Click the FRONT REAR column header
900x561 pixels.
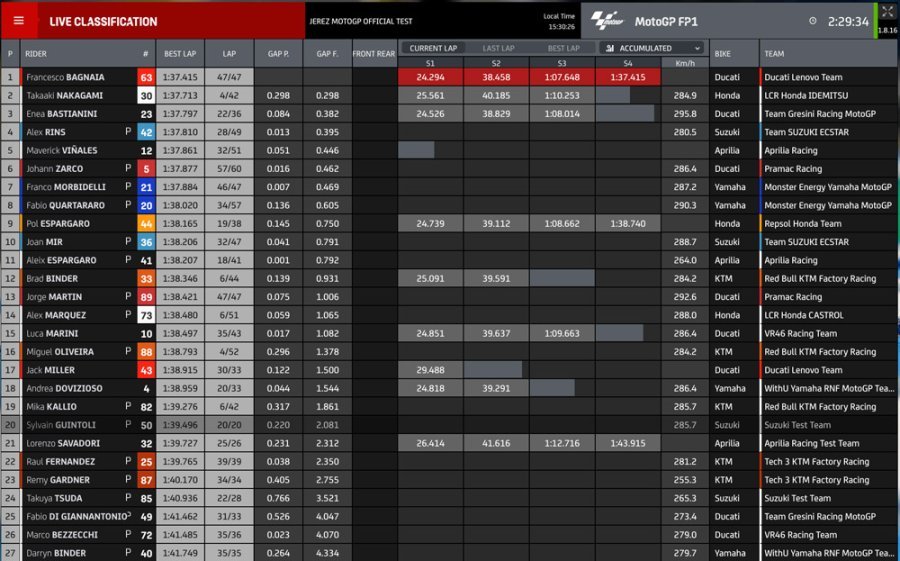point(374,53)
